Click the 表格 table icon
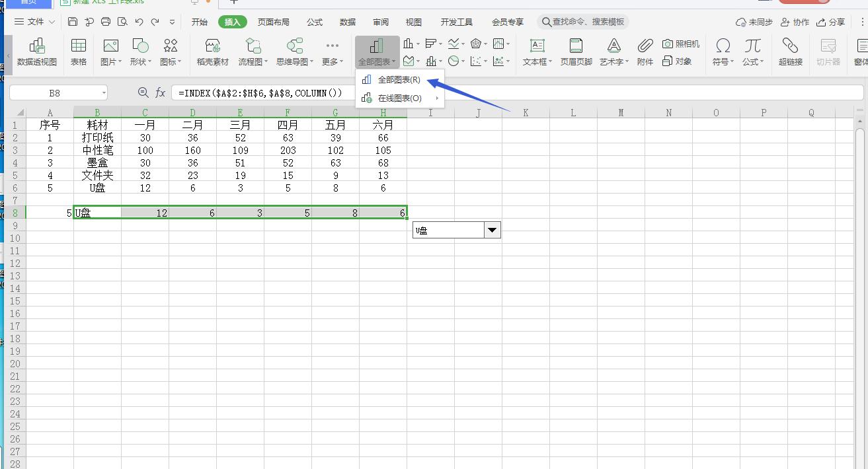868x469 pixels. click(x=79, y=52)
